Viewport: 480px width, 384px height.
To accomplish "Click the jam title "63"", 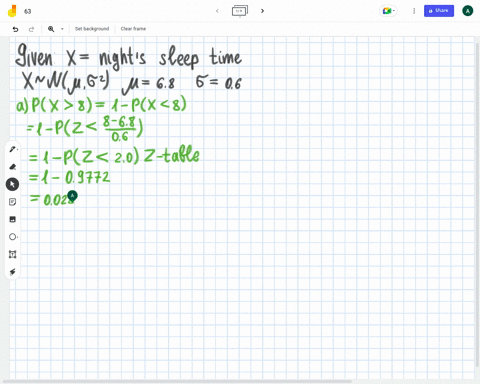I will click(x=28, y=11).
